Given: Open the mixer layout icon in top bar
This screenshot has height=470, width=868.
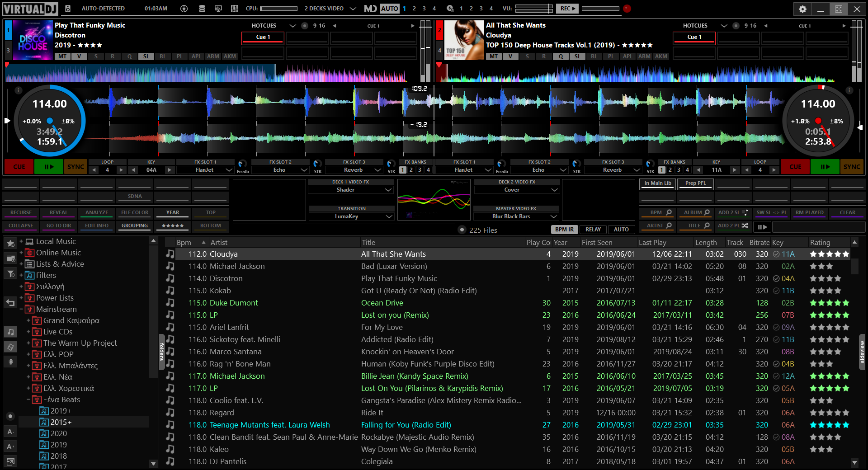Looking at the screenshot, I should coord(235,9).
